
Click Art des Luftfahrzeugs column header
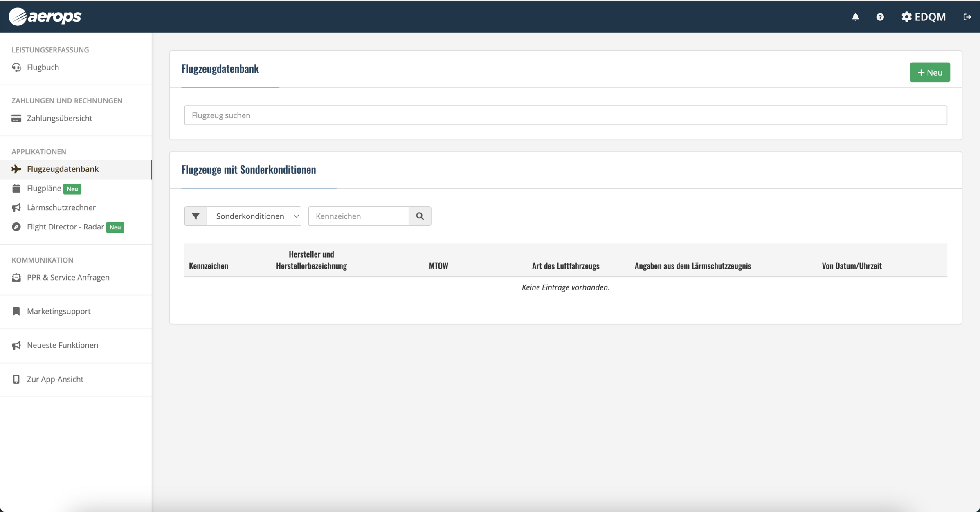pos(565,266)
